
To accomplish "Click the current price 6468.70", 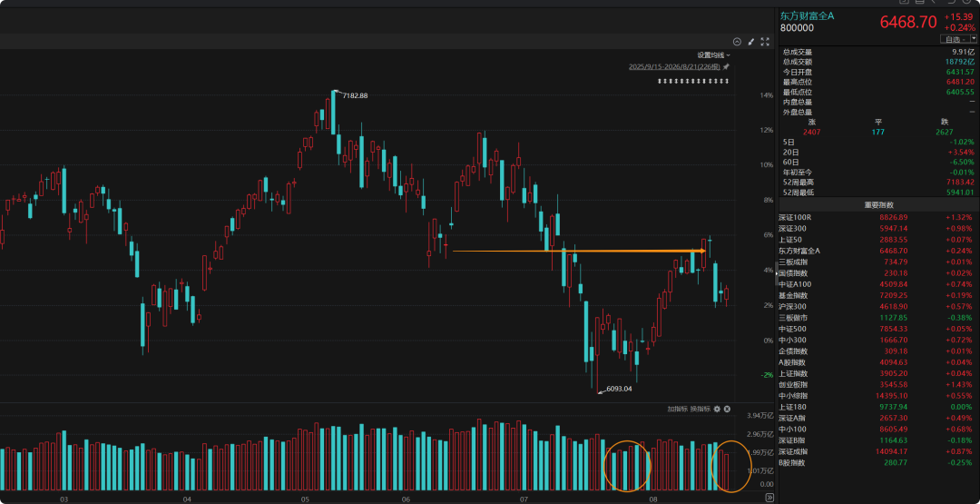I will point(908,23).
